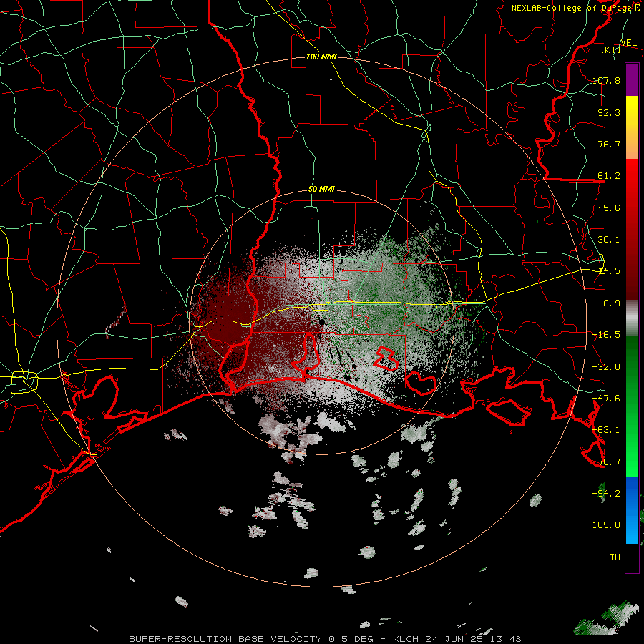Viewport: 644px width, 644px height.
Task: Click the purple segment of the color bar
Action: (x=632, y=79)
